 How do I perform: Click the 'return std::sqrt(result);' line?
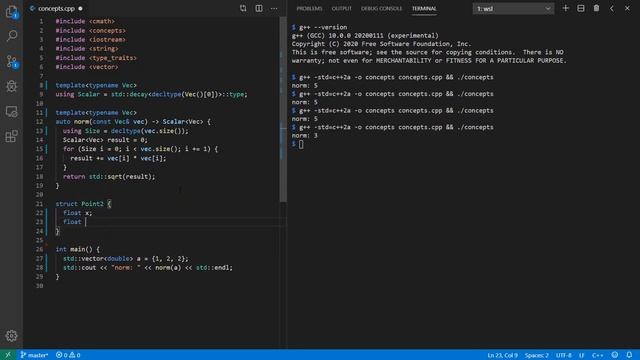pyautogui.click(x=109, y=176)
